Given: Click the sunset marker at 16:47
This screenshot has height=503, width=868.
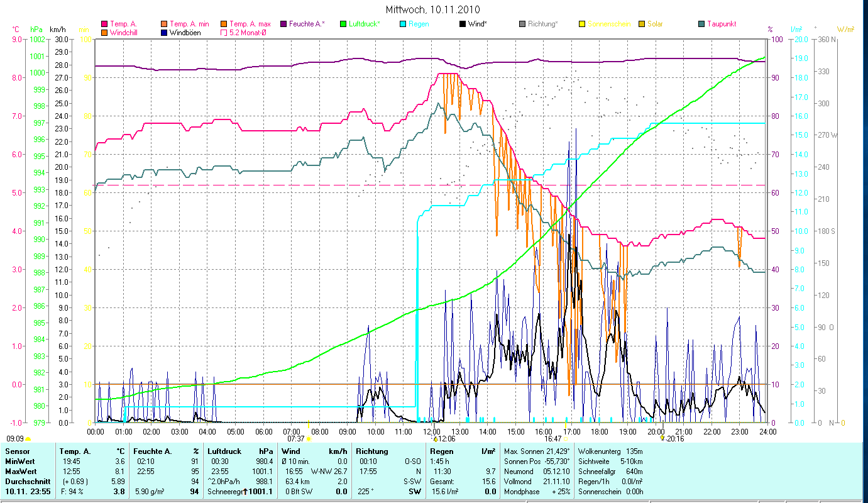Looking at the screenshot, I should [566, 438].
